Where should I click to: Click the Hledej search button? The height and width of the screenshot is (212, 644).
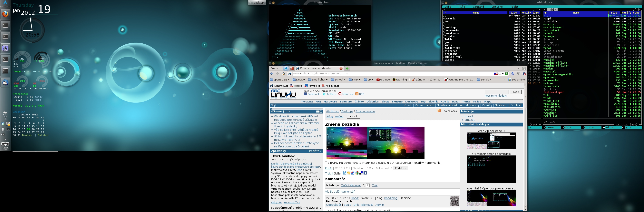pos(515,92)
